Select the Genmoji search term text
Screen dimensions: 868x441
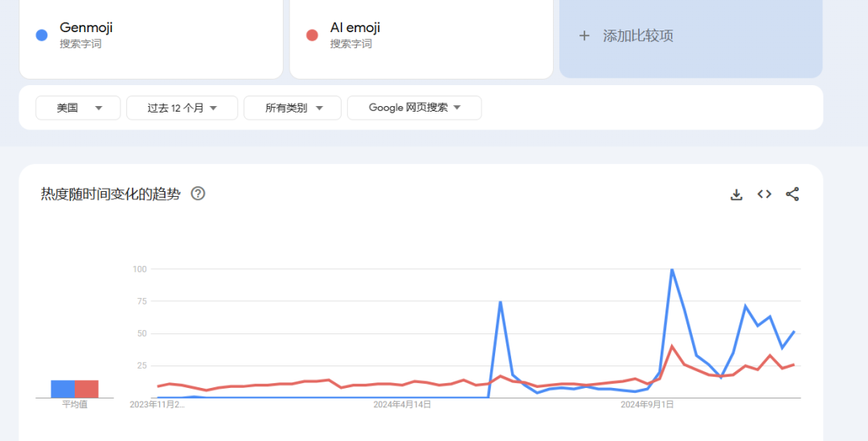[86, 28]
